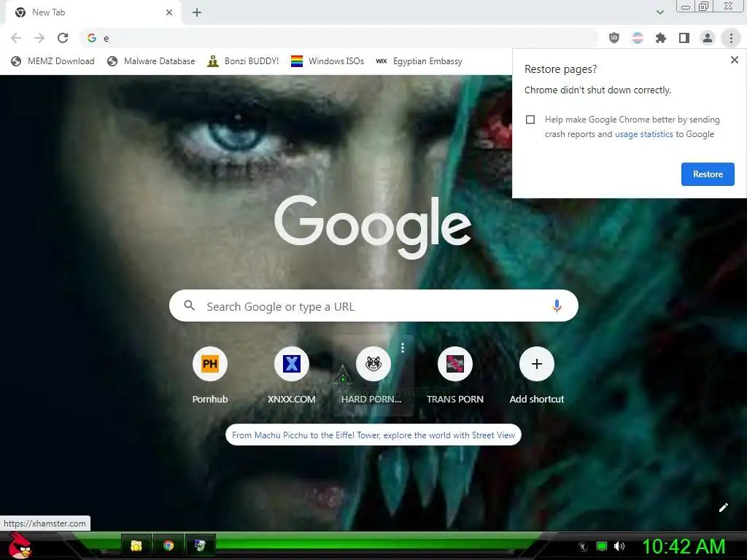This screenshot has width=747, height=560.
Task: Show hidden tray icons arrow
Action: point(583,547)
